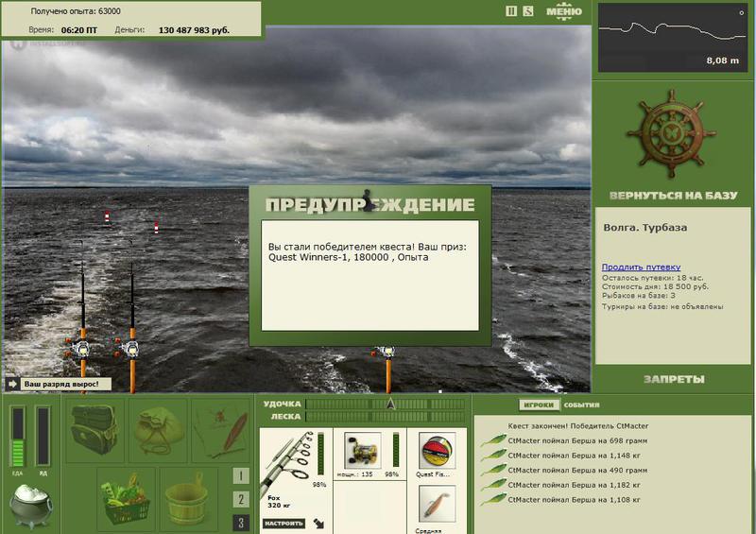The image size is (756, 534).
Task: Select the baitcasting reel thumbnail
Action: click(x=363, y=451)
